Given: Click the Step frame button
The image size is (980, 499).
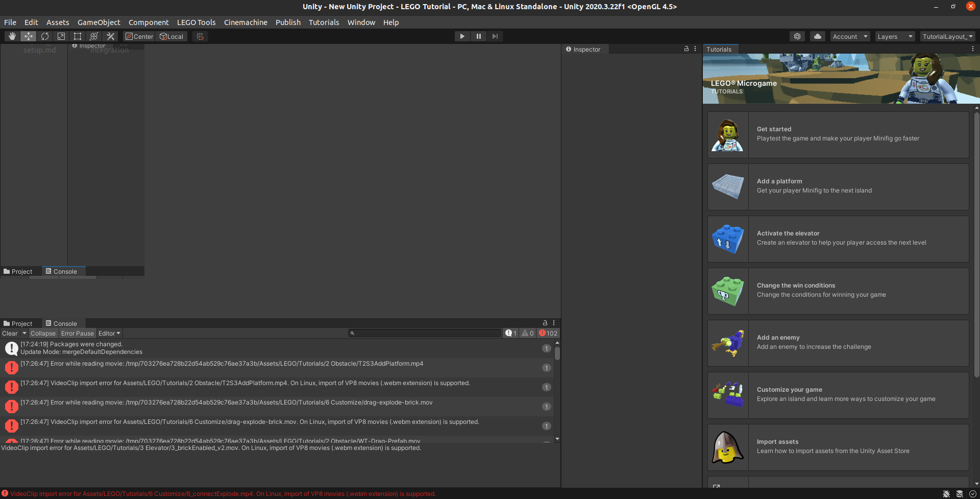Looking at the screenshot, I should pyautogui.click(x=495, y=36).
